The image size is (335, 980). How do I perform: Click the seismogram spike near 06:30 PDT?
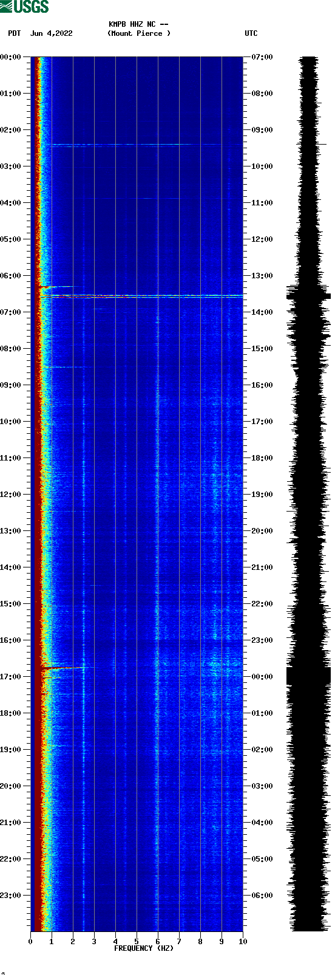tap(308, 296)
